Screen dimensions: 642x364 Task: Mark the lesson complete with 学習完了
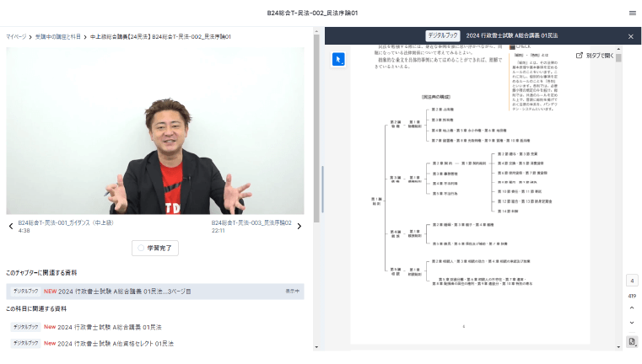[x=155, y=248]
